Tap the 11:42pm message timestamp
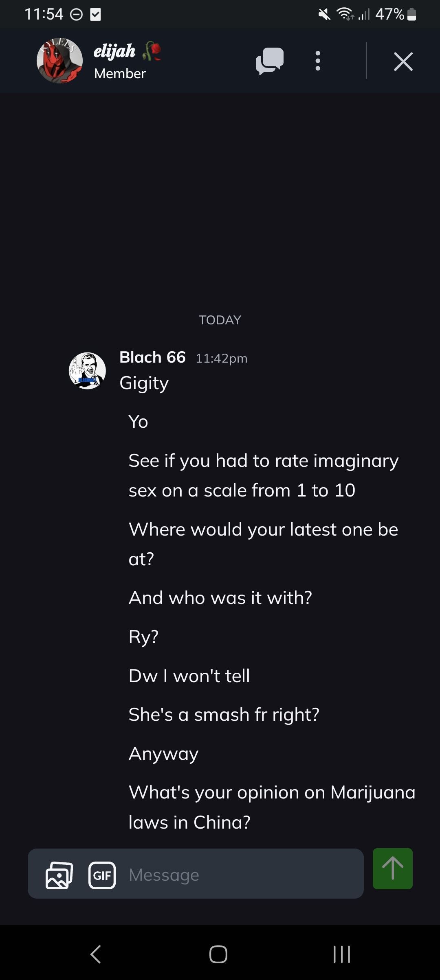This screenshot has height=980, width=440. (222, 359)
